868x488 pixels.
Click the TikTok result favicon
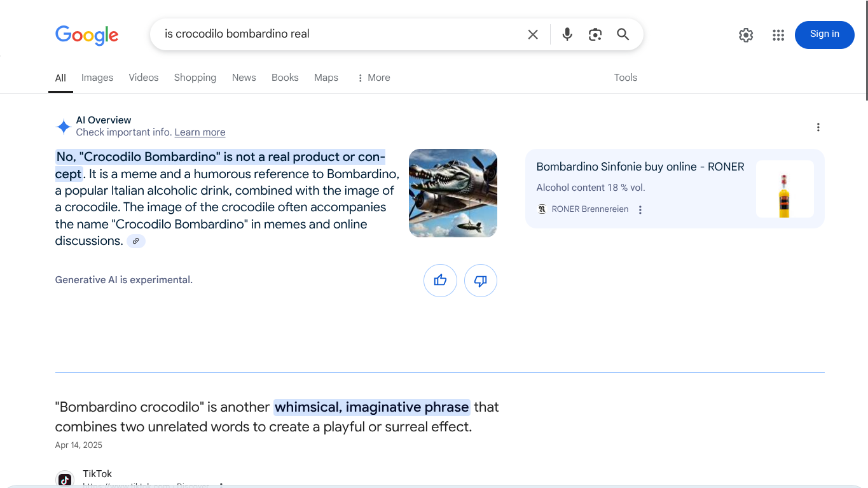[65, 479]
